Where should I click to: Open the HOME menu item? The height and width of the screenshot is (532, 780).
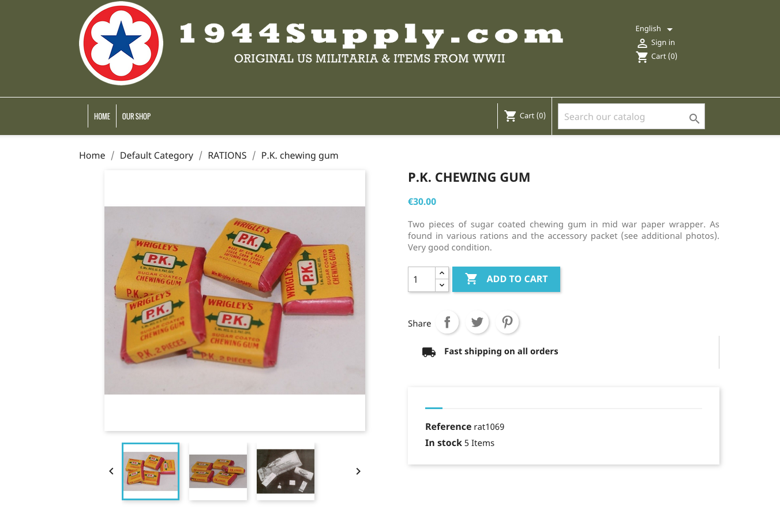point(102,116)
